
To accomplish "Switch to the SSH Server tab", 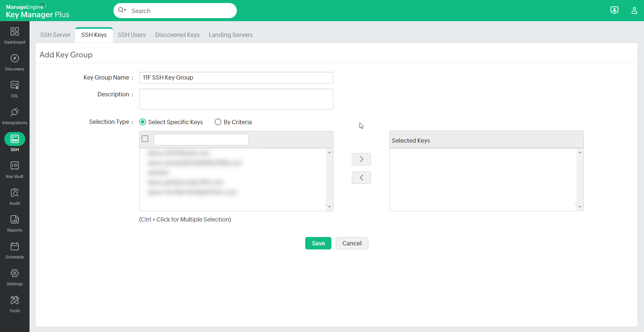I will (x=55, y=35).
